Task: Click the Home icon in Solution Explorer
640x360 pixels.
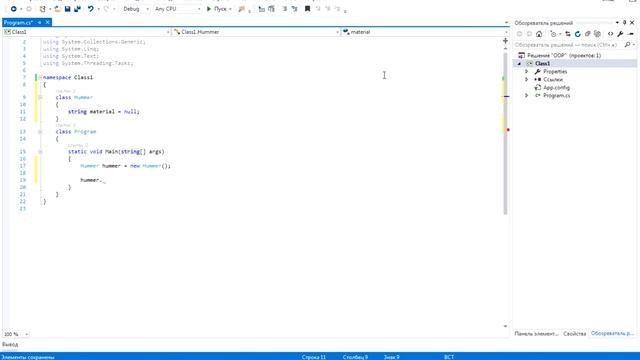Action: [539, 34]
